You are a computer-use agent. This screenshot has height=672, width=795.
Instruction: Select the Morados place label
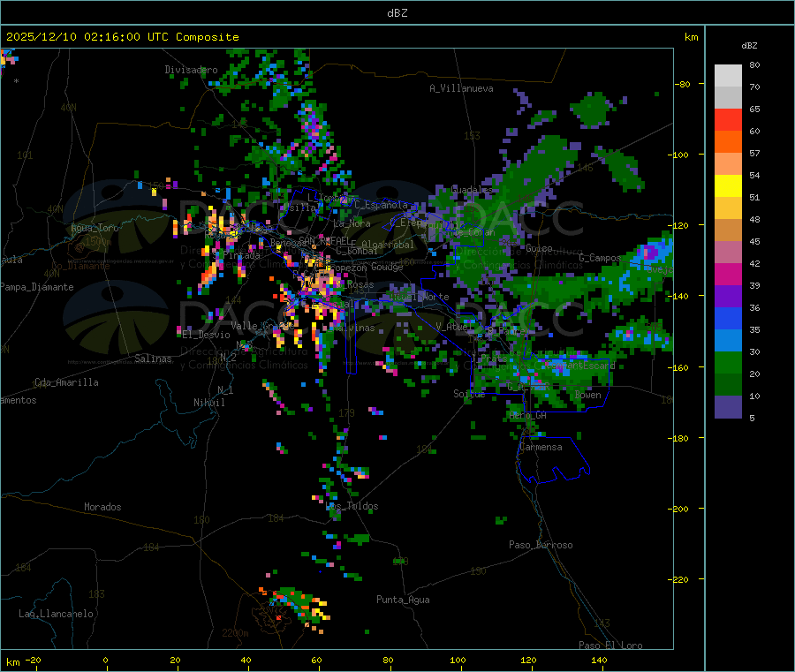(102, 507)
